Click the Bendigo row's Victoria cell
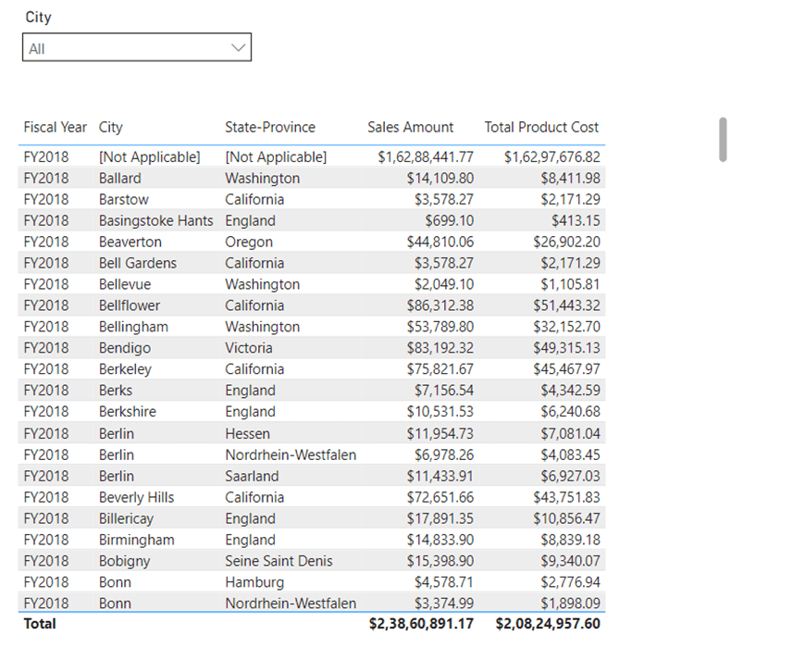 (x=249, y=348)
